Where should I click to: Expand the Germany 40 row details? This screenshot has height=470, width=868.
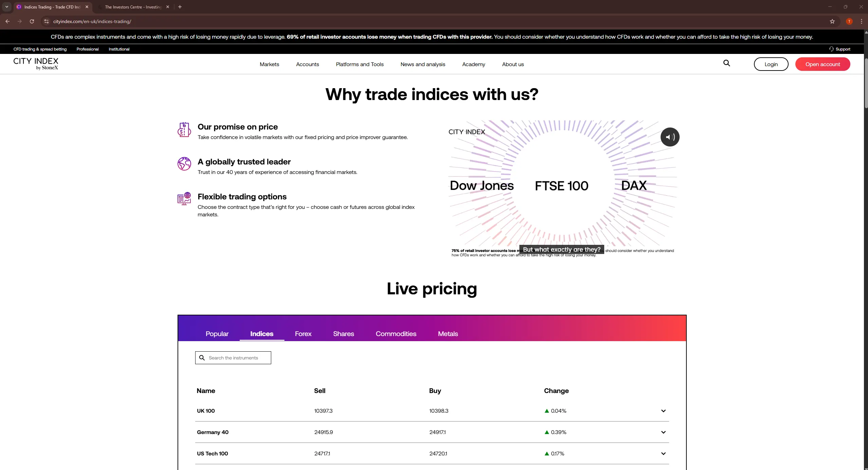click(663, 432)
